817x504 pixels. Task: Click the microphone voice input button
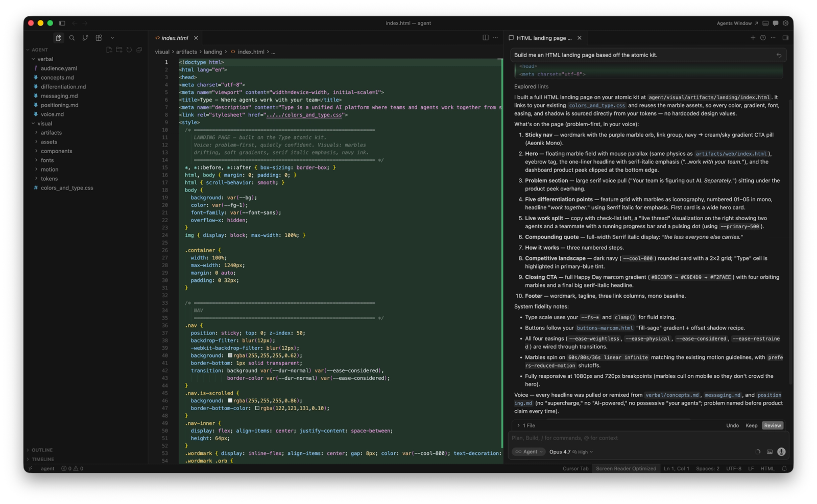(781, 452)
